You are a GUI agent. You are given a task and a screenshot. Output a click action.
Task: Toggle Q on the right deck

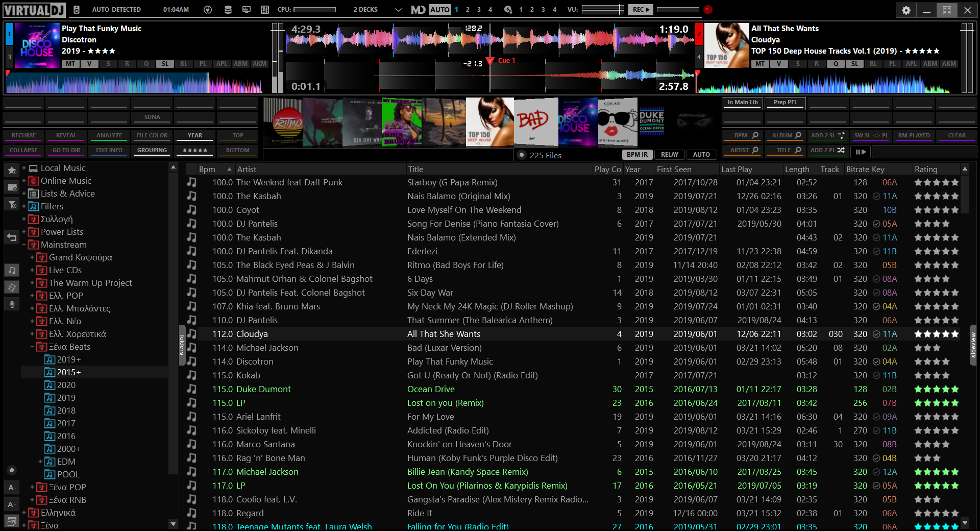[x=836, y=64]
